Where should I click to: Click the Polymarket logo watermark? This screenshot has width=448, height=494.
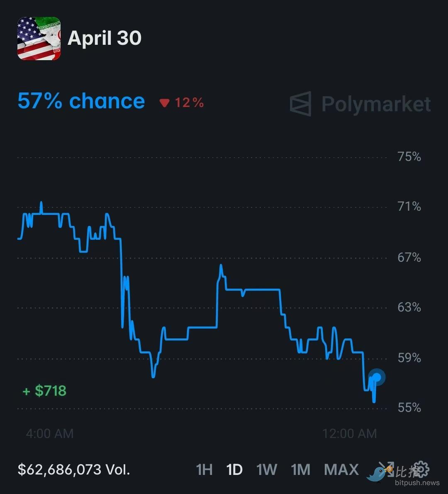360,104
